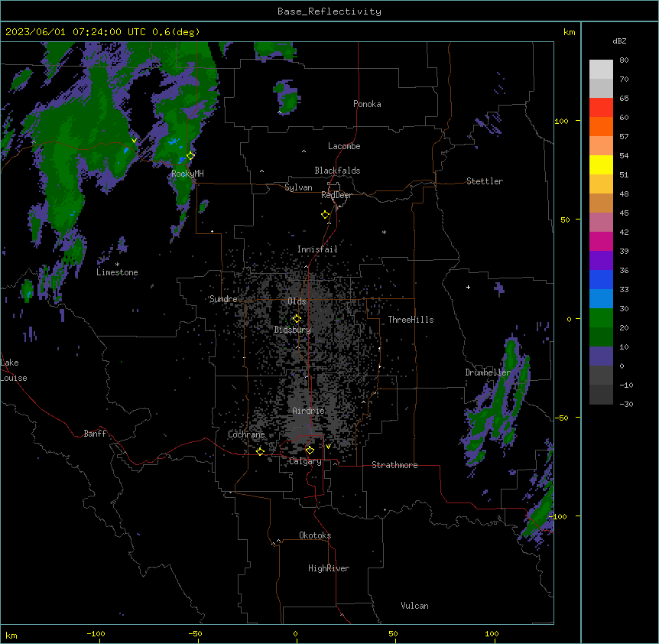Click the yellow marker below Cochrane
Viewport: 659px width, 644px height.
[x=260, y=451]
